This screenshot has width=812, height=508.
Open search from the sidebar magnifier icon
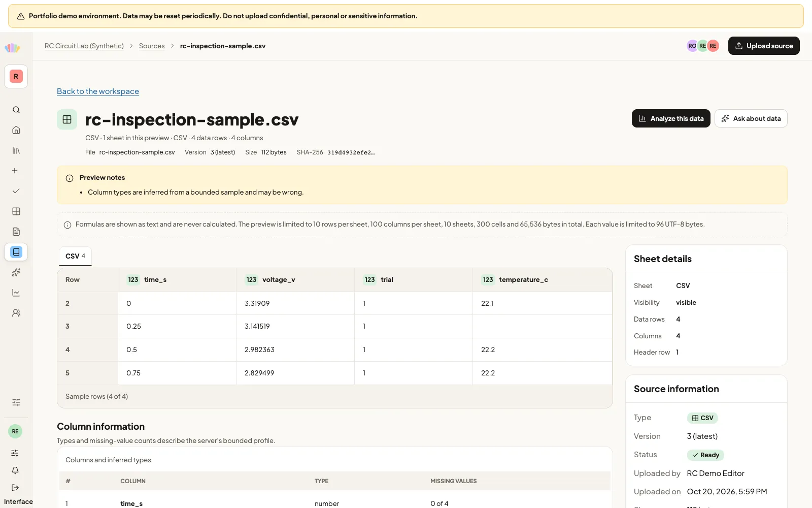[16, 110]
